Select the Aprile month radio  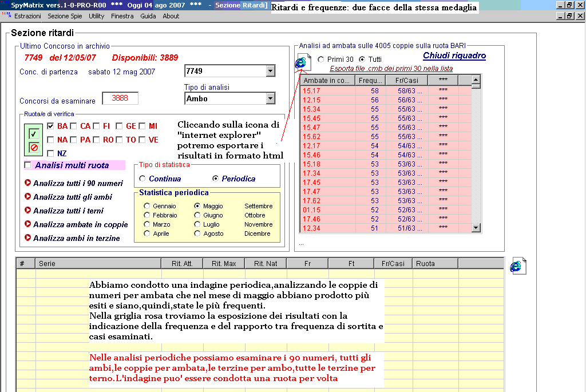(x=147, y=233)
